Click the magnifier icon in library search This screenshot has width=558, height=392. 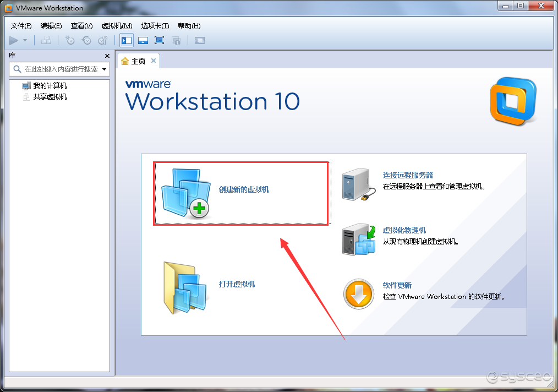[17, 69]
